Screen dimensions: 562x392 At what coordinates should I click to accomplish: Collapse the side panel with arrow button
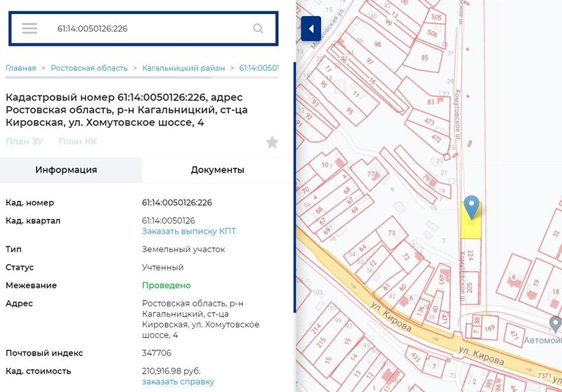coord(311,29)
